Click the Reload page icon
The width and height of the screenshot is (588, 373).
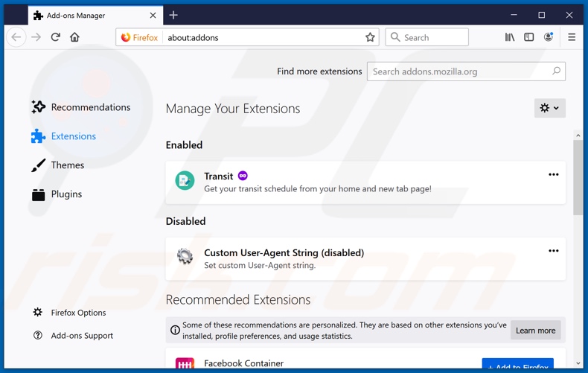point(55,37)
